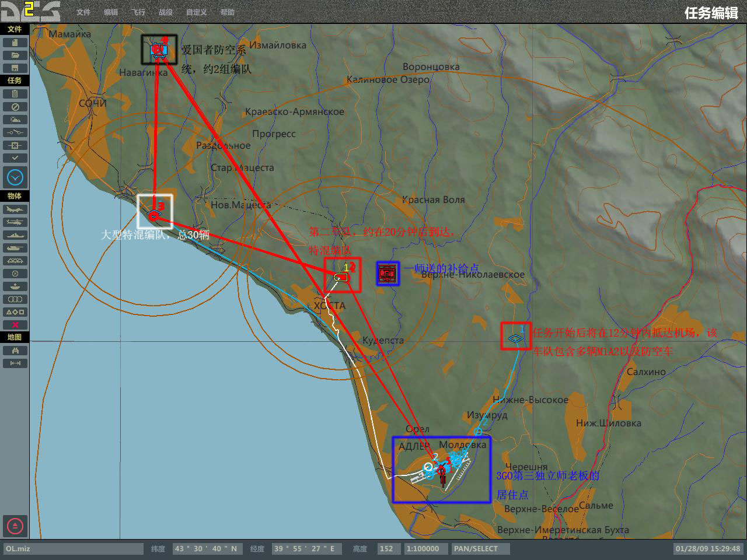The image size is (747, 560).
Task: Open the failures prohibition-sign tool
Action: pyautogui.click(x=15, y=107)
